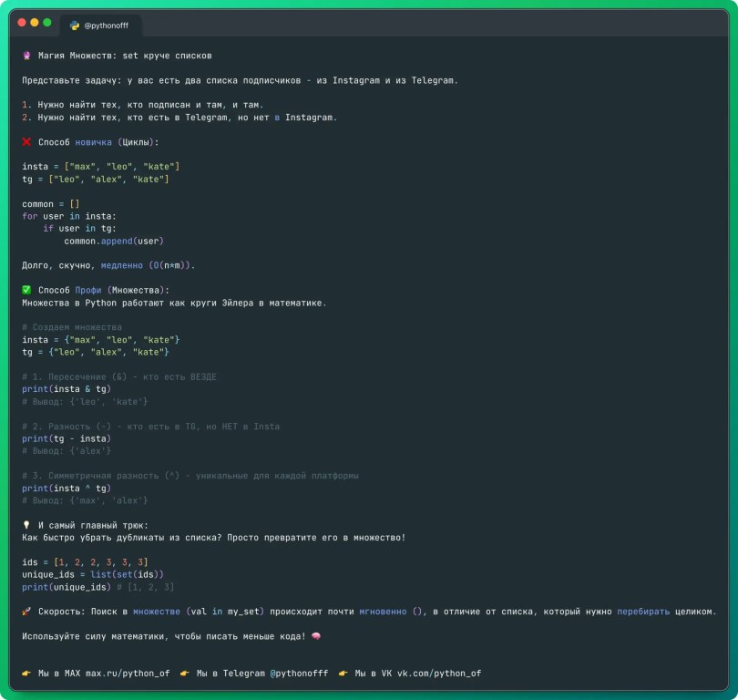The width and height of the screenshot is (738, 700).
Task: Click the red cross mark before Способ новичка
Action: click(27, 142)
